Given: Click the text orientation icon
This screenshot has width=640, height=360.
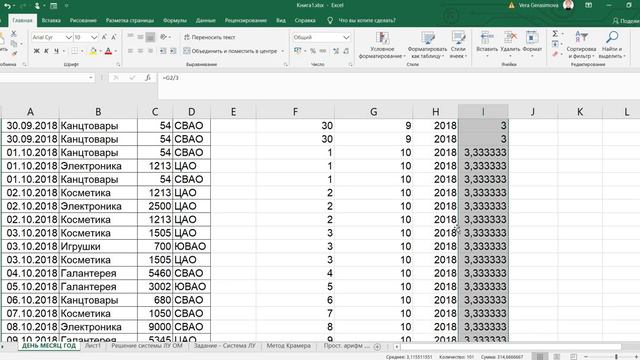Looking at the screenshot, I should point(163,37).
